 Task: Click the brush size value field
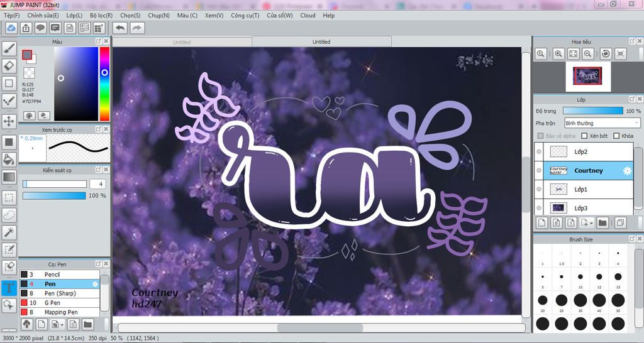click(x=97, y=184)
